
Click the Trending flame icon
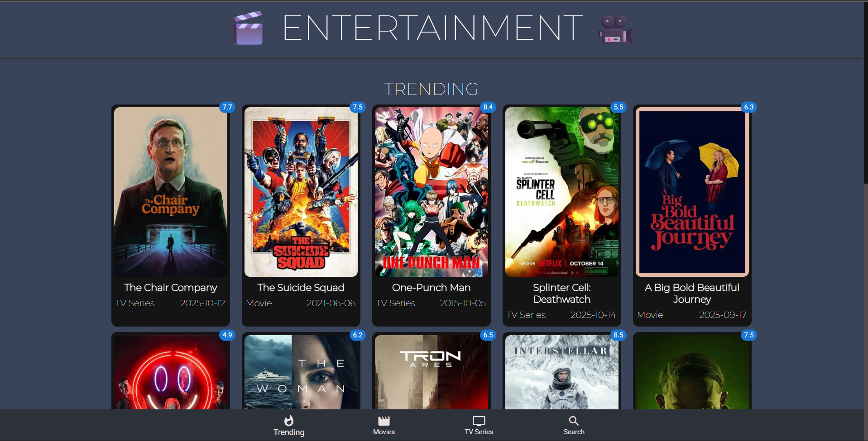(289, 421)
